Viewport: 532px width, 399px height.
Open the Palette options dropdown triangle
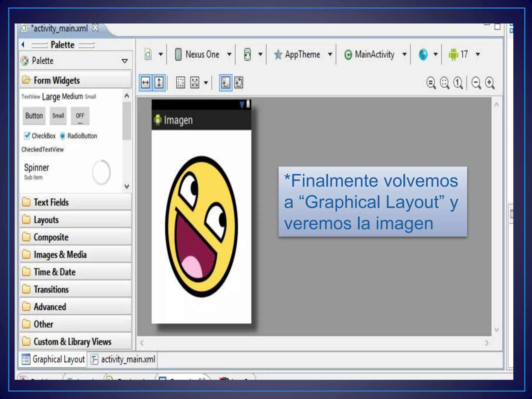pos(125,61)
